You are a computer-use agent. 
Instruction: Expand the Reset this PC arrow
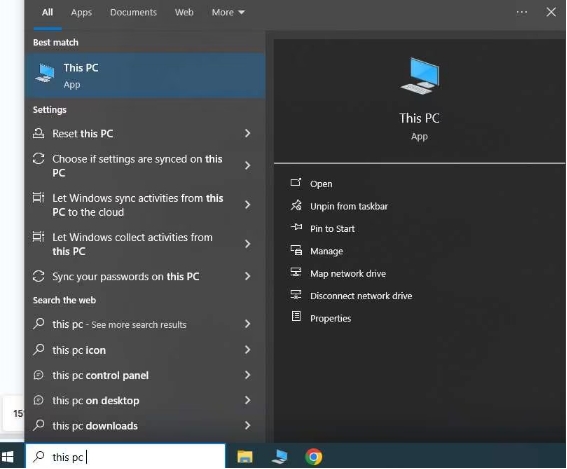[x=247, y=133]
